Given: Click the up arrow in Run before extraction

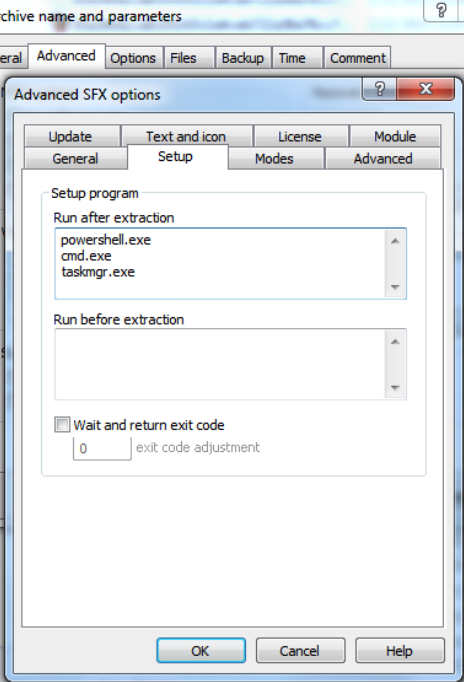Looking at the screenshot, I should [x=395, y=342].
